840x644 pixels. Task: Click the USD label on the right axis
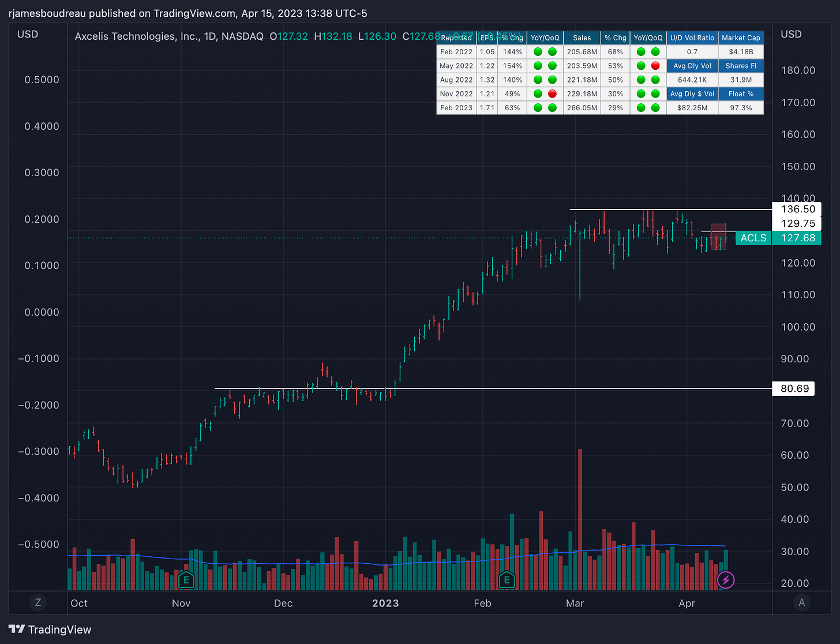point(791,34)
